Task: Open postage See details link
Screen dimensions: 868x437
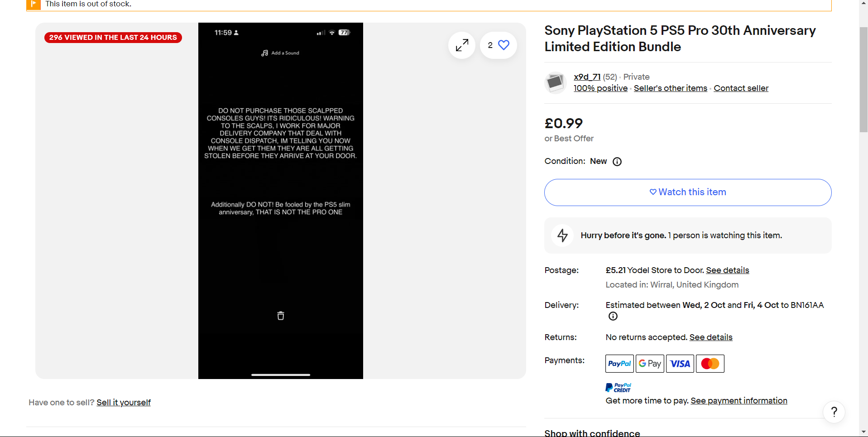Action: (727, 270)
